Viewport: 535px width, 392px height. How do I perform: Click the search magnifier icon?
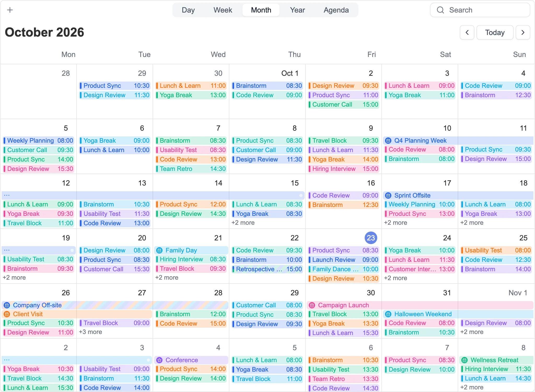tap(440, 10)
